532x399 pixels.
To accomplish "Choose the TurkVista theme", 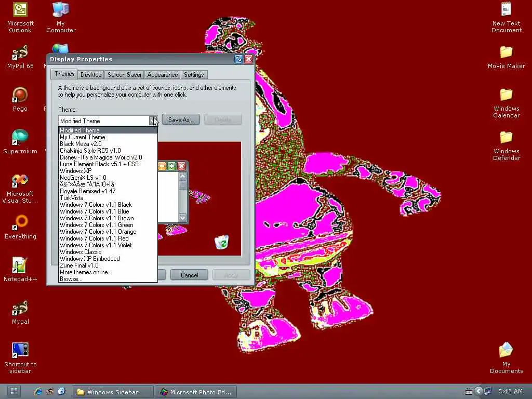I will point(108,198).
